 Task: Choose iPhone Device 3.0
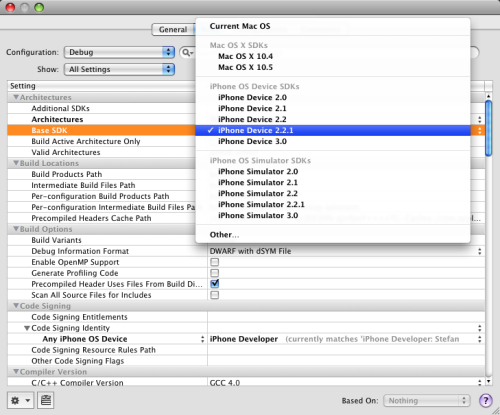333,141
